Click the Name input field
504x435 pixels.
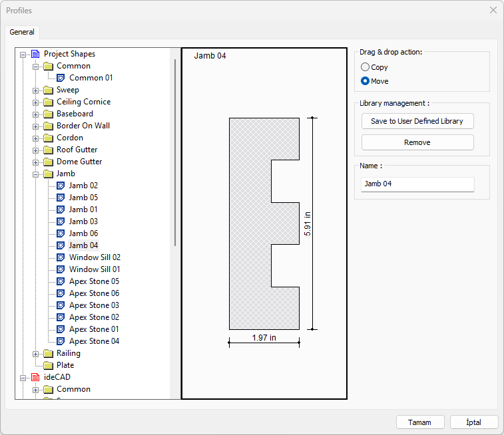pos(417,184)
